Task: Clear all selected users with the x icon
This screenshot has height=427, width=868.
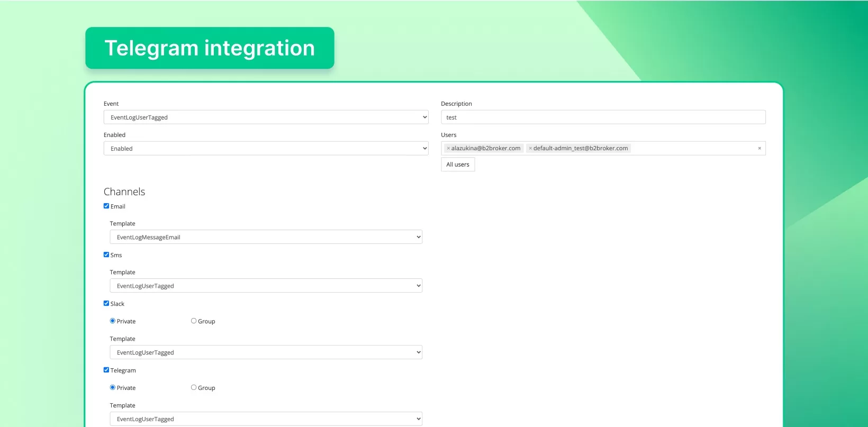Action: tap(759, 148)
